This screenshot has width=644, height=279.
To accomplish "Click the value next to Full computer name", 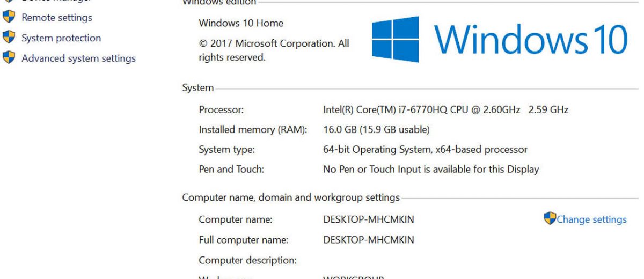I will point(369,240).
